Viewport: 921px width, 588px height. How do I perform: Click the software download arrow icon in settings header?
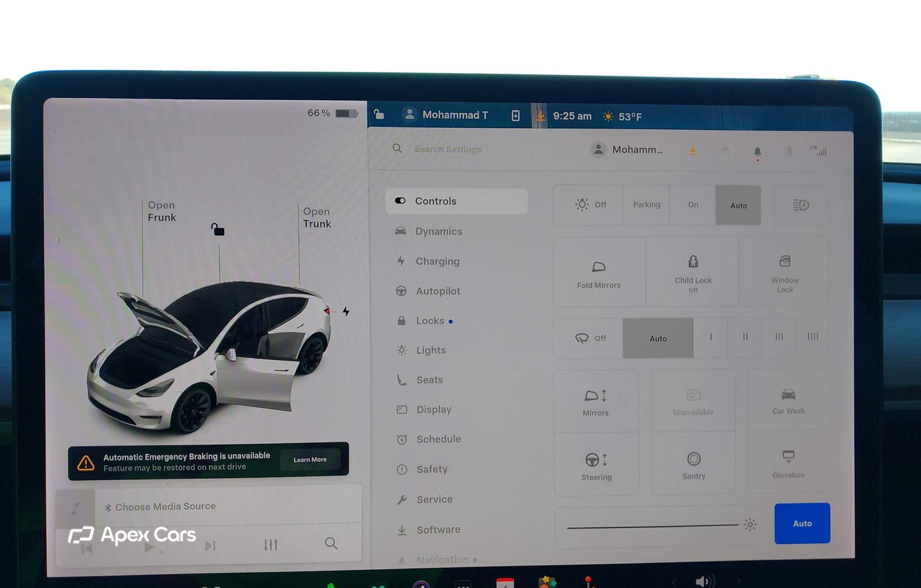[x=692, y=151]
